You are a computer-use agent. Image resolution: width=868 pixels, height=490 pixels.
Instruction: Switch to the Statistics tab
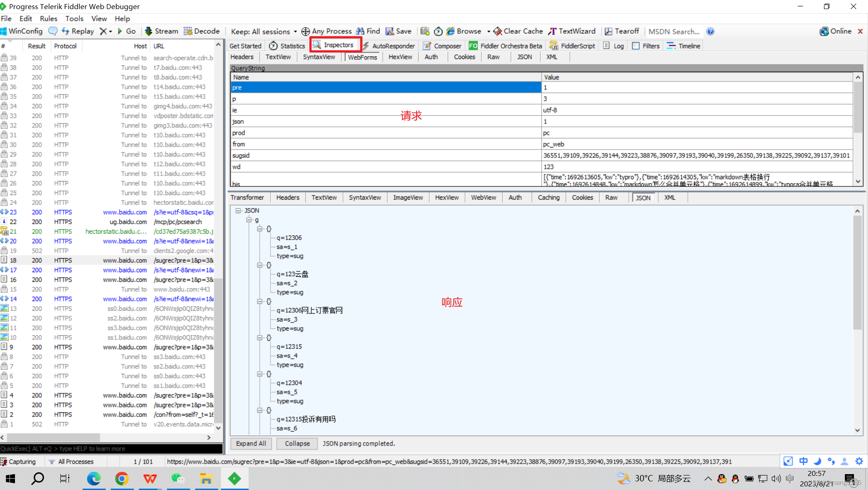(287, 46)
